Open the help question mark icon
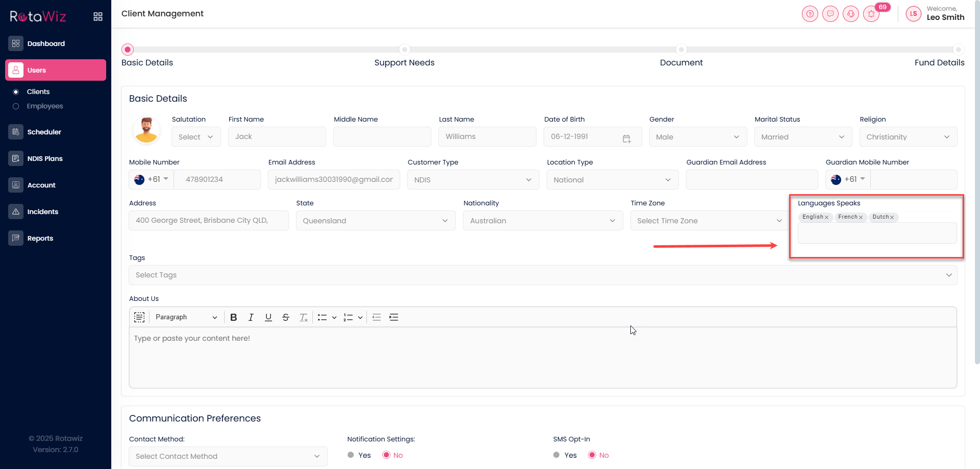The image size is (980, 469). (810, 14)
